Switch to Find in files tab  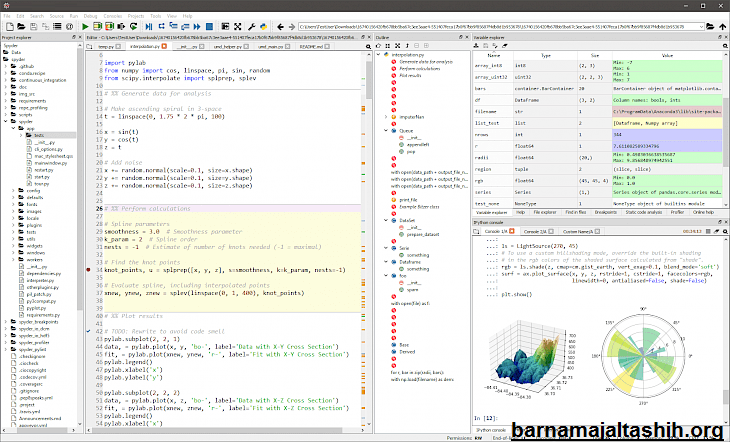[x=575, y=212]
